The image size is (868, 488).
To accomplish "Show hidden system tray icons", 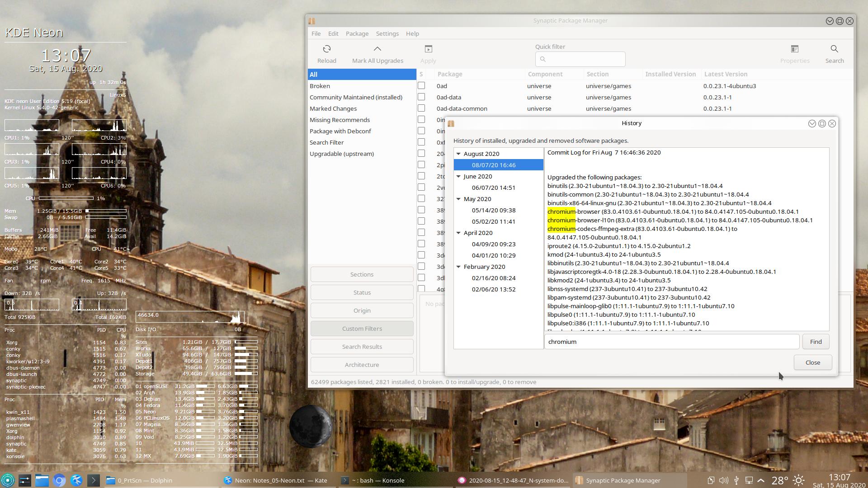I will click(x=761, y=480).
